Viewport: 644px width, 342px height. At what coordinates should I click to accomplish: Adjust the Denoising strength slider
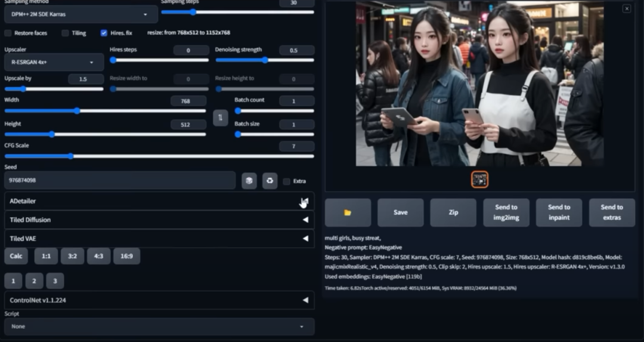click(265, 60)
